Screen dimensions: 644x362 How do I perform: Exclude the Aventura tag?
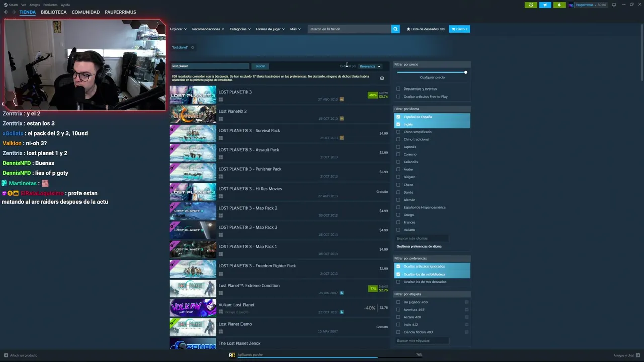(x=467, y=310)
